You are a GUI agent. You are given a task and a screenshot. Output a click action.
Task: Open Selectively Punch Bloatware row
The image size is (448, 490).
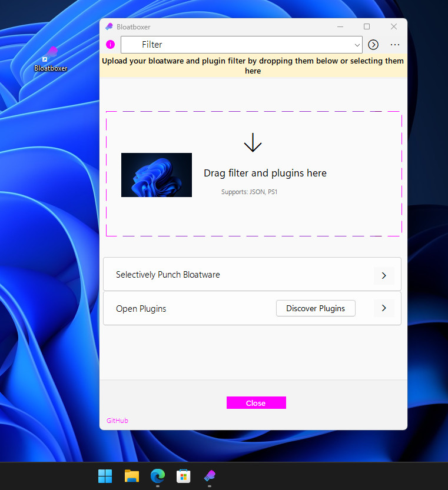pyautogui.click(x=252, y=274)
